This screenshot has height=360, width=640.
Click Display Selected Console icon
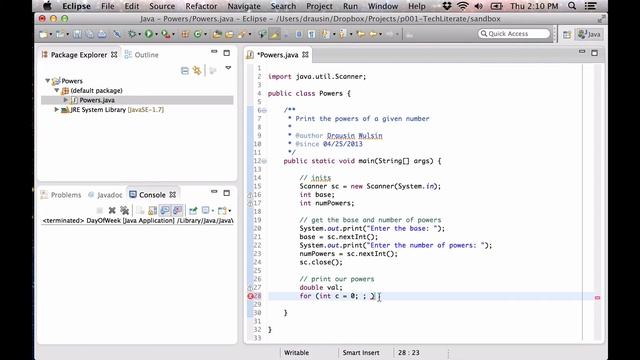coord(206,210)
